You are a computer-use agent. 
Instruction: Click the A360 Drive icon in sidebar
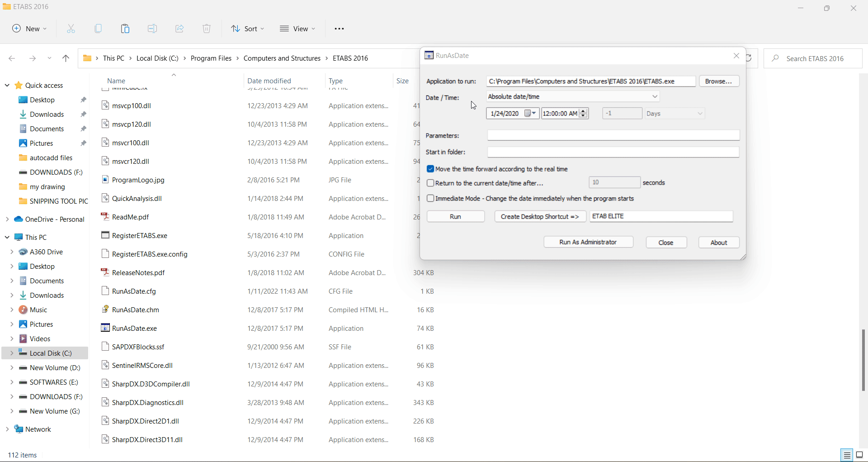click(23, 252)
